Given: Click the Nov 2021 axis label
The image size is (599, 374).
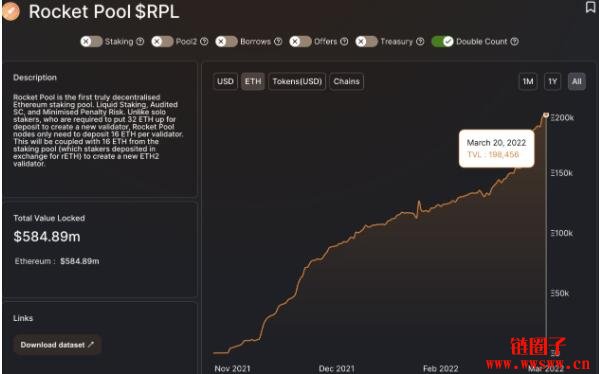Looking at the screenshot, I should pyautogui.click(x=232, y=369).
